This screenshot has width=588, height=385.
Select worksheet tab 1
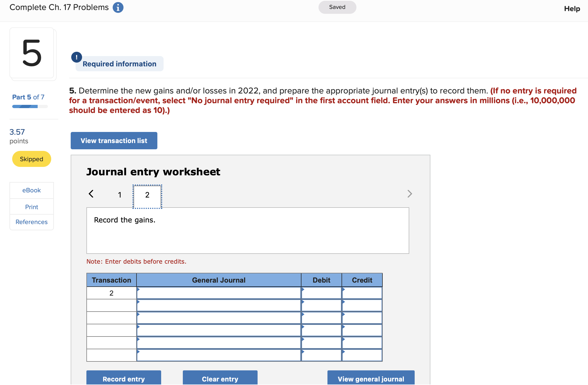tap(119, 195)
